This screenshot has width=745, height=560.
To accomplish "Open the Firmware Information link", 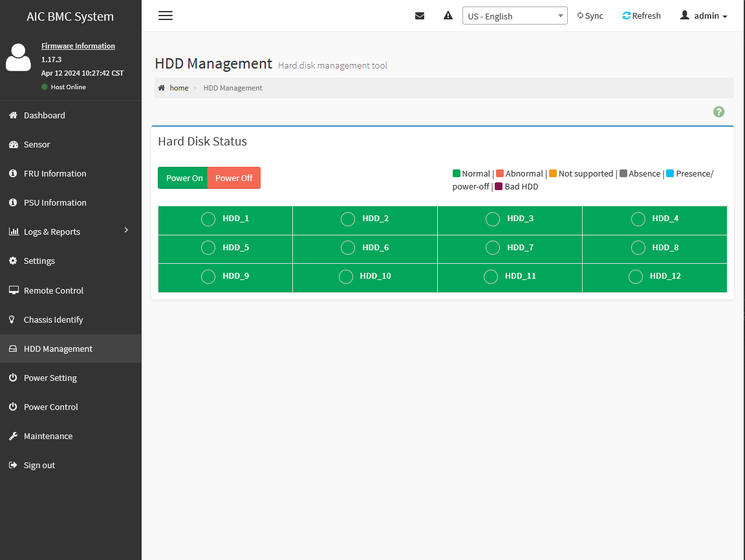I will [x=78, y=46].
